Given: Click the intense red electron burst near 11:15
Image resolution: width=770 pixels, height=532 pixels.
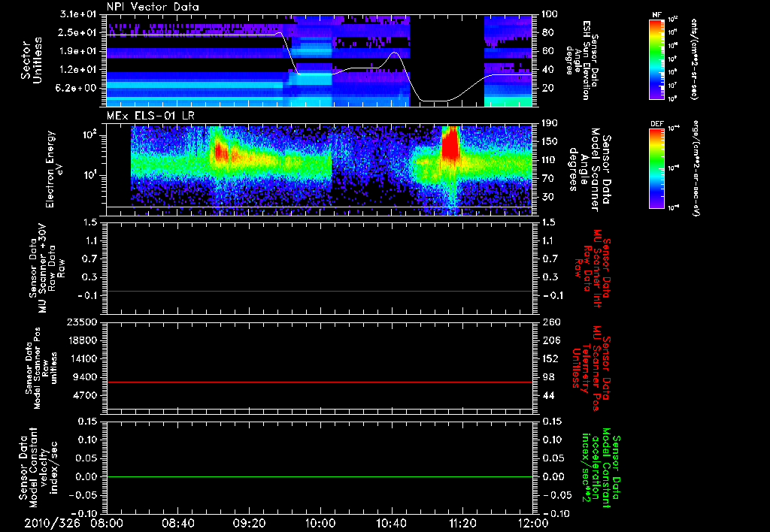Looking at the screenshot, I should click(450, 144).
